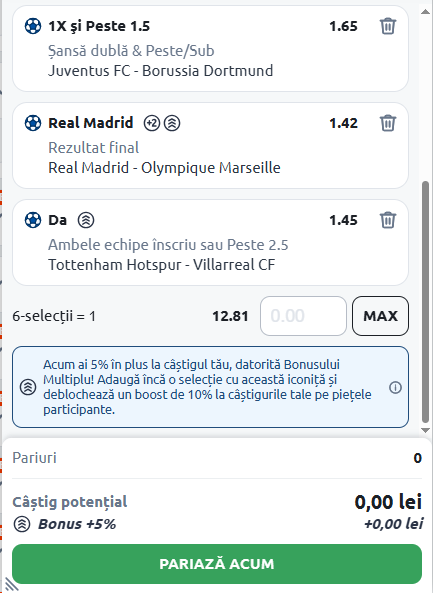Click the football icon of 1X și Peste 1.5
The width and height of the screenshot is (433, 593).
coord(33,26)
